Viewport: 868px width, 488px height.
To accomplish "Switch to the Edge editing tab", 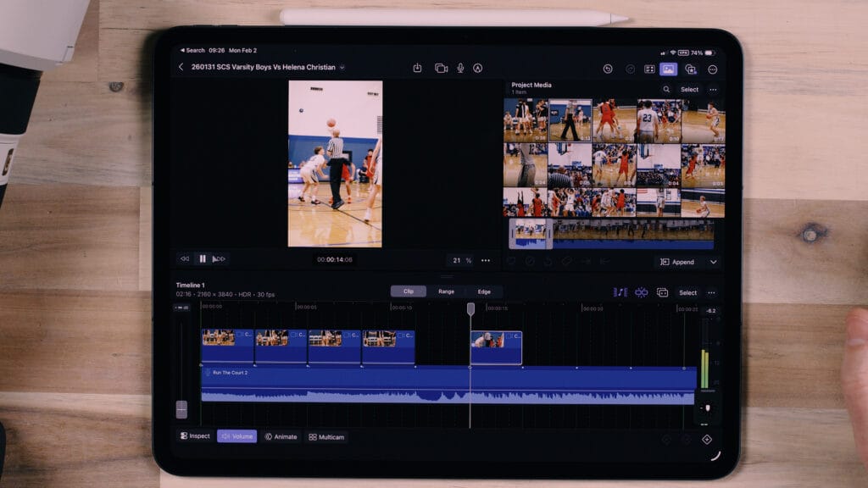I will 484,291.
